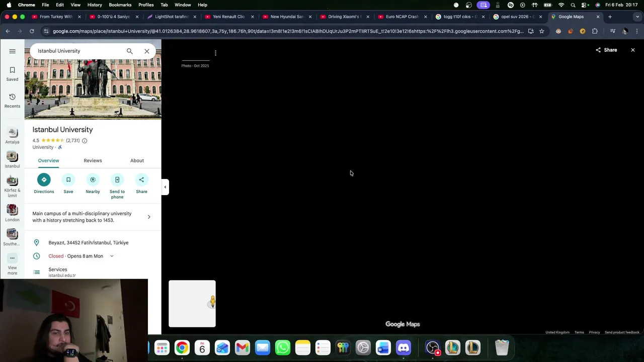Click the United Kingdom footer link
Screen dimensions: 644x362
557,332
